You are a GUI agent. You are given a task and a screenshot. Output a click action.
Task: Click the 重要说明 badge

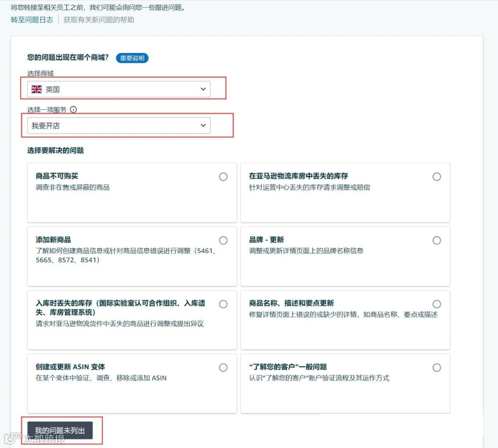pyautogui.click(x=132, y=58)
